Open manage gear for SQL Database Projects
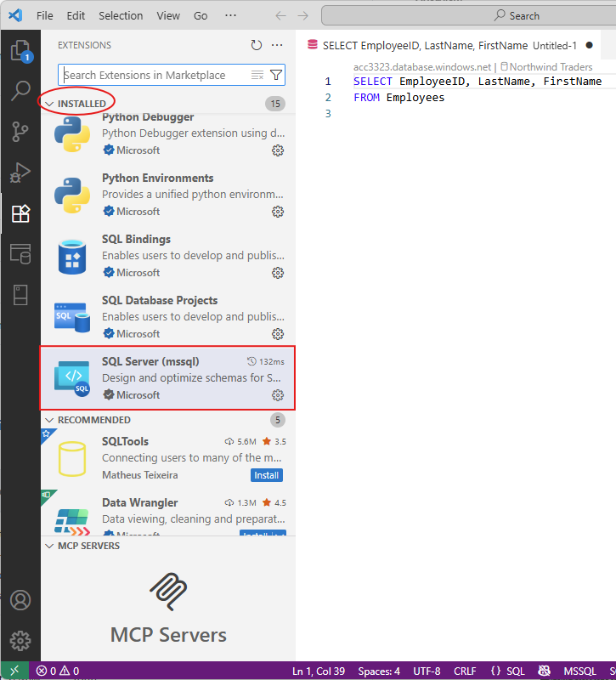 coord(278,334)
